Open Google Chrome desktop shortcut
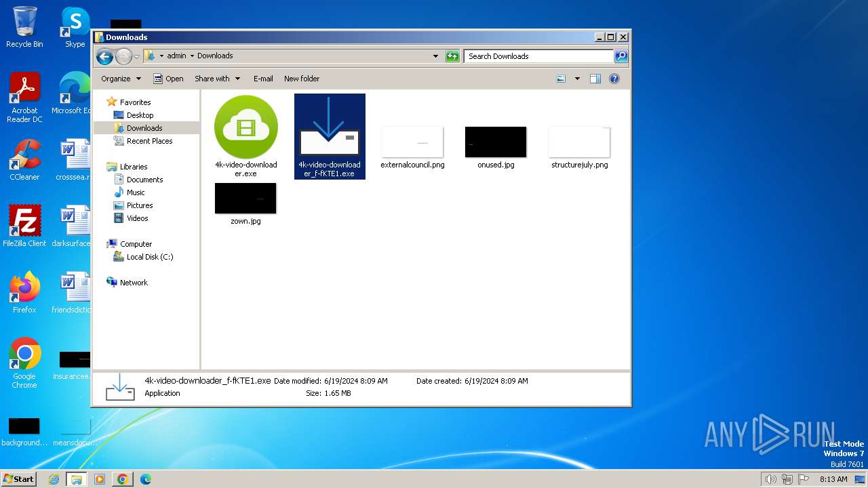This screenshot has width=868, height=488. point(24,363)
